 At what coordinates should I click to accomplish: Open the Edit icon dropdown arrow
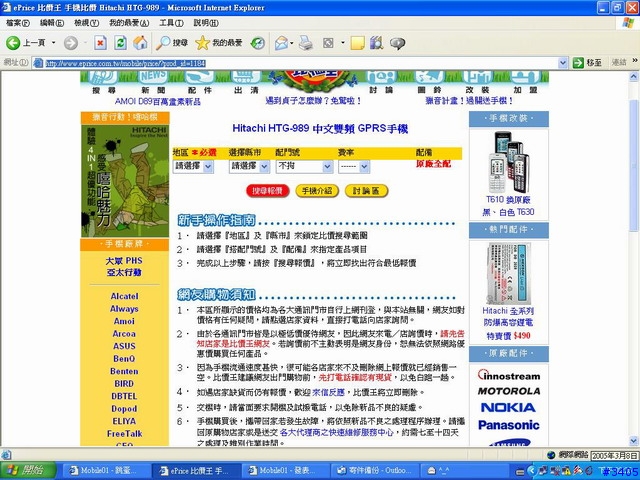(343, 43)
